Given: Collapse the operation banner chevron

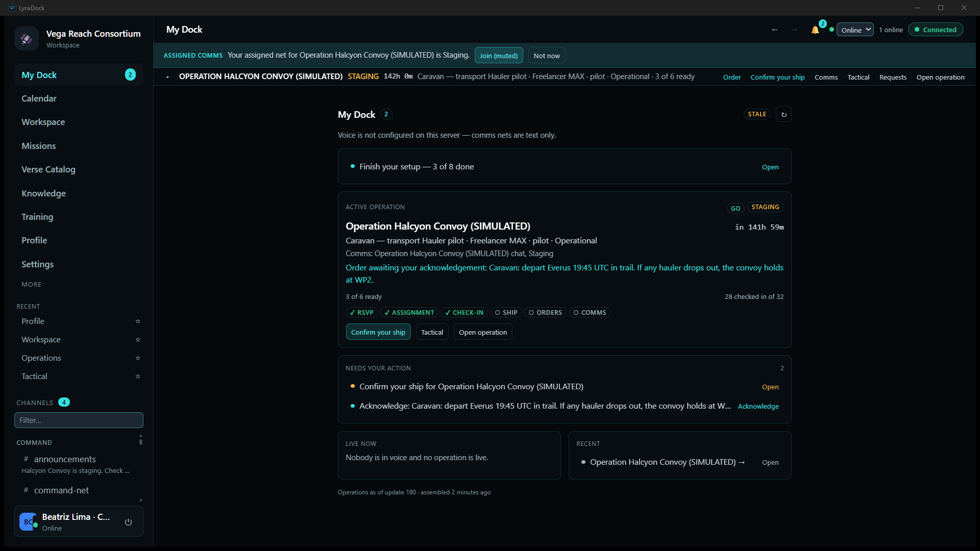Looking at the screenshot, I should [x=167, y=77].
